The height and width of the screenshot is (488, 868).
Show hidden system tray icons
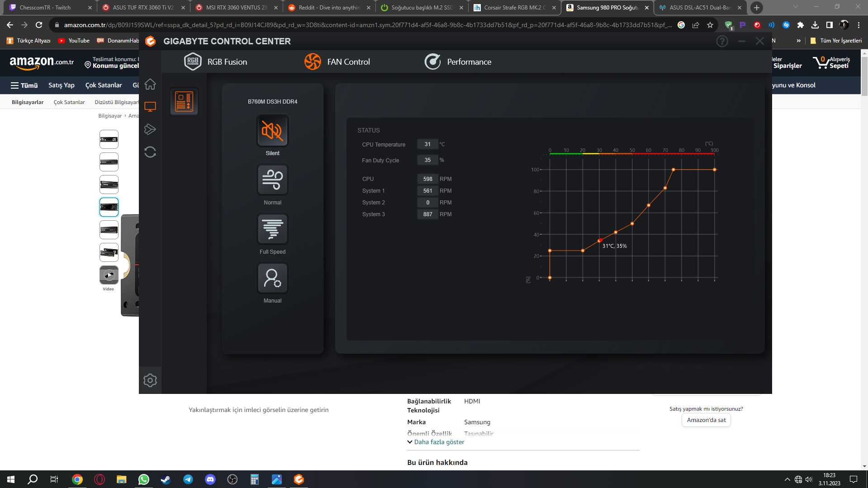point(787,479)
